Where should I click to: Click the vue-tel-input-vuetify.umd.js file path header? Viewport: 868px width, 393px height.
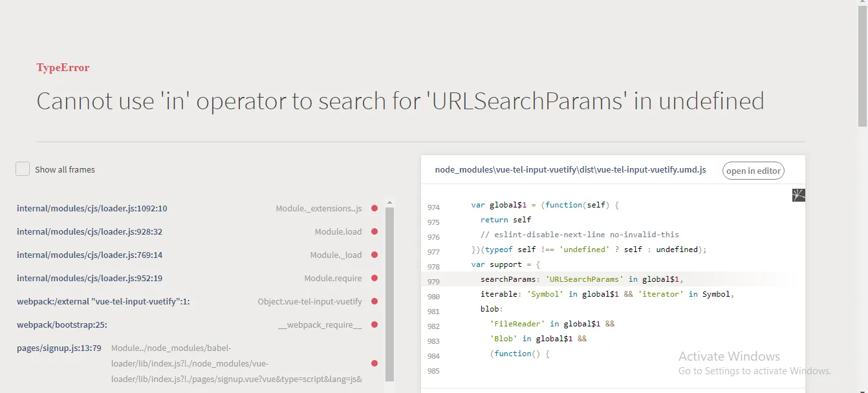(570, 170)
